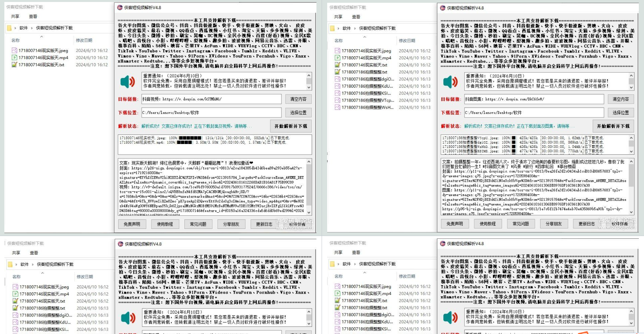Click 免责声明 in the top-right app window

coord(454,224)
